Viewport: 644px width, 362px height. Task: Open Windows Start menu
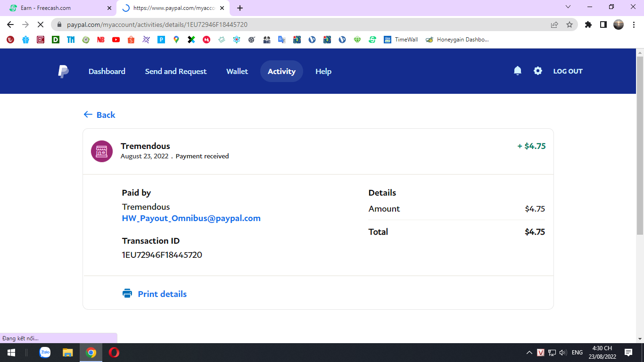pos(11,353)
